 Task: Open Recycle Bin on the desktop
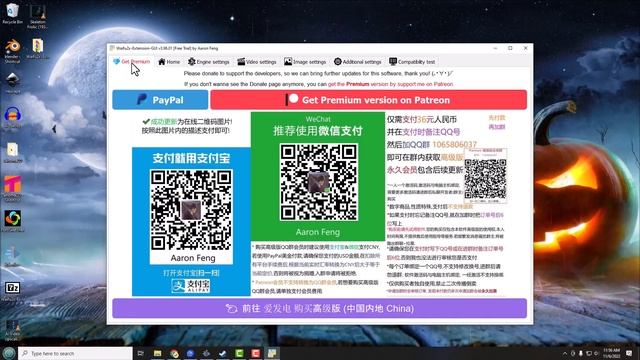point(13,13)
